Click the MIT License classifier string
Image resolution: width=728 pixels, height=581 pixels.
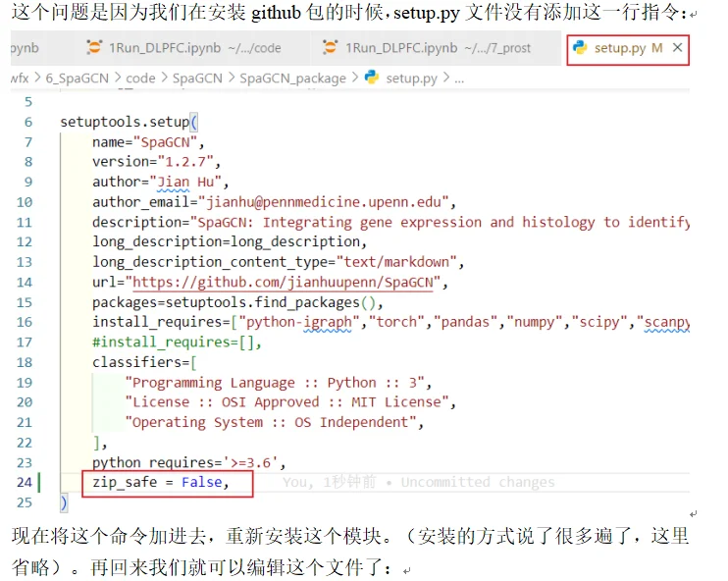[286, 402]
